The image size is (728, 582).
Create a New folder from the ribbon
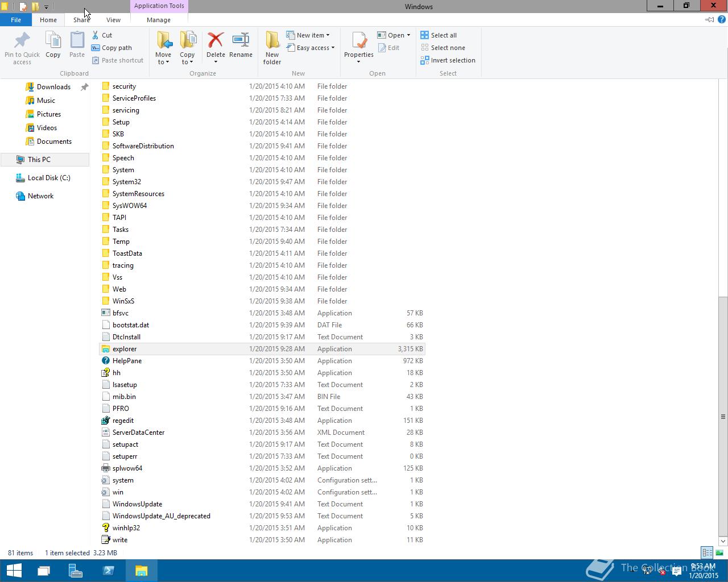pos(272,48)
